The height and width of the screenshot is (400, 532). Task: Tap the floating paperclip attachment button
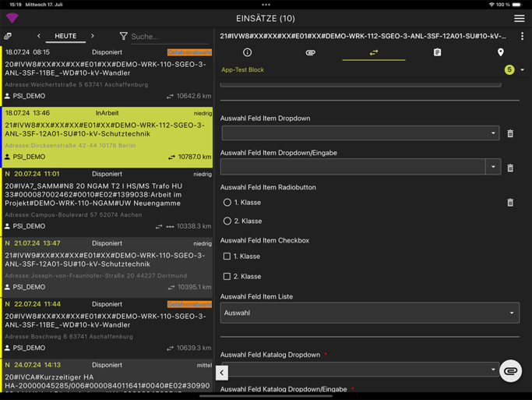click(511, 371)
